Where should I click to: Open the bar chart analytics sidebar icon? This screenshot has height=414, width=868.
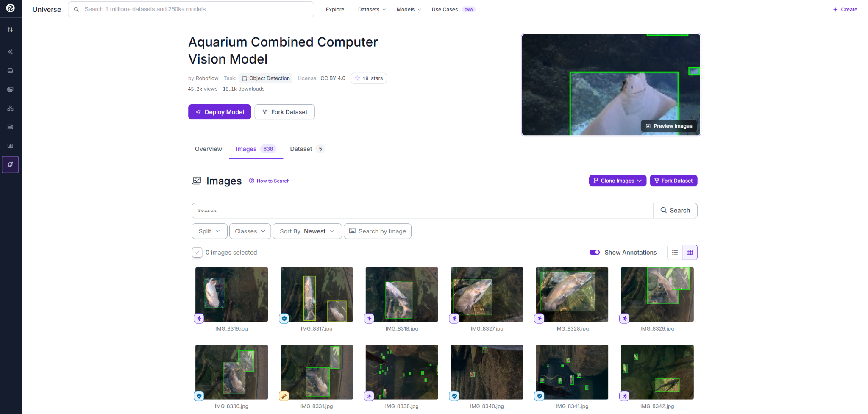(x=10, y=145)
